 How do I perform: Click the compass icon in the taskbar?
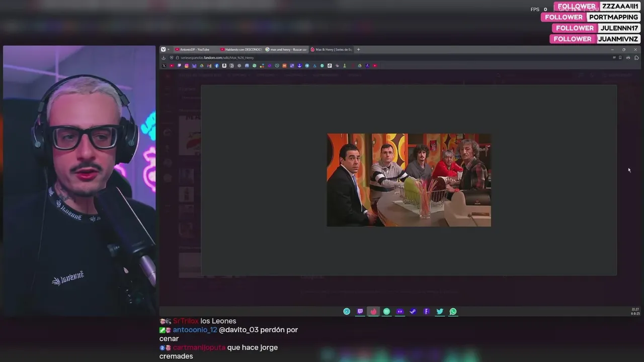[347, 311]
